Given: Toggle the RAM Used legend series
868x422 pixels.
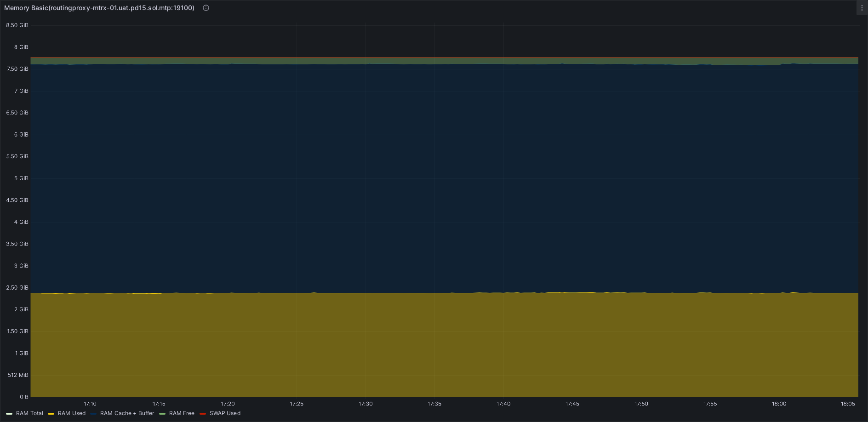Looking at the screenshot, I should coord(72,413).
